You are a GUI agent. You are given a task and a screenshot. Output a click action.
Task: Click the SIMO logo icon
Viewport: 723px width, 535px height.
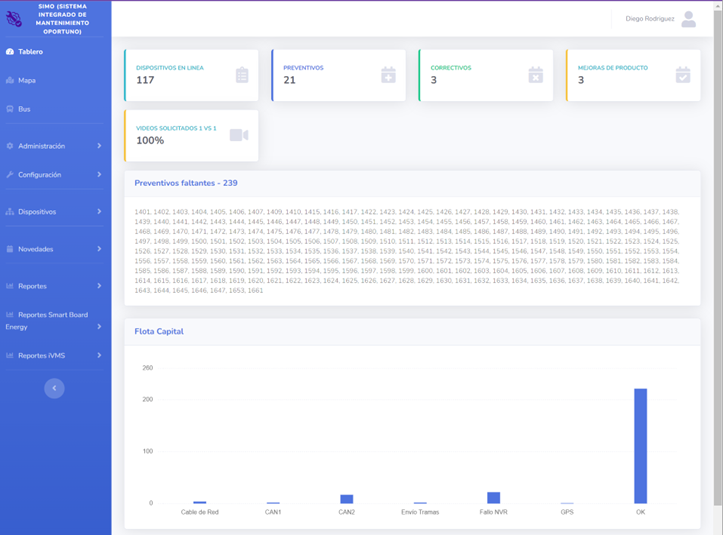click(x=14, y=19)
